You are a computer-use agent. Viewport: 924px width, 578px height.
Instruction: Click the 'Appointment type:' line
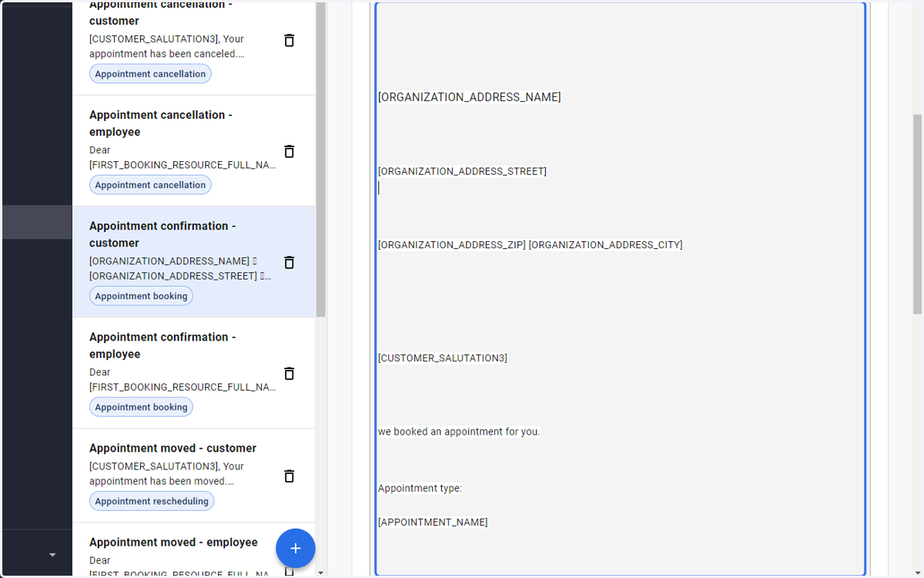420,489
